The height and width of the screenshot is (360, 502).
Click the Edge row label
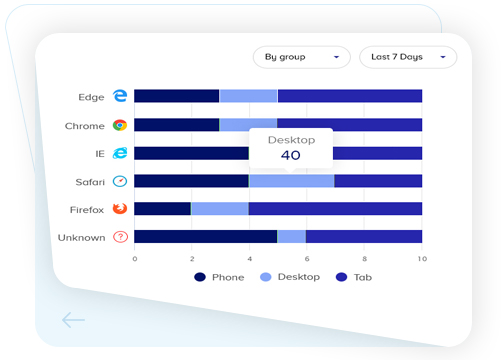[91, 97]
